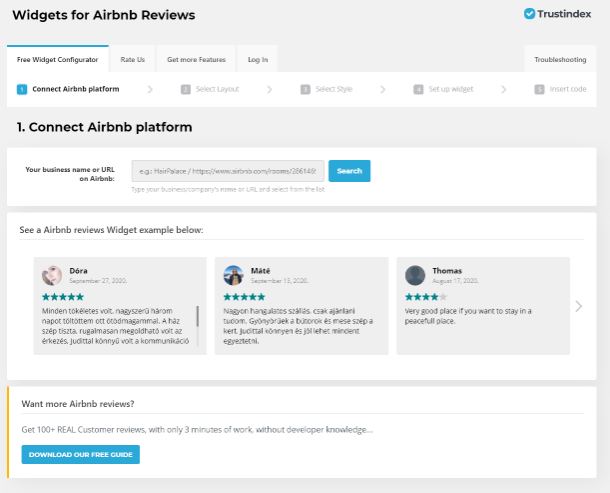The width and height of the screenshot is (610, 493).
Task: Click Dóra's reviewer avatar
Action: [52, 275]
